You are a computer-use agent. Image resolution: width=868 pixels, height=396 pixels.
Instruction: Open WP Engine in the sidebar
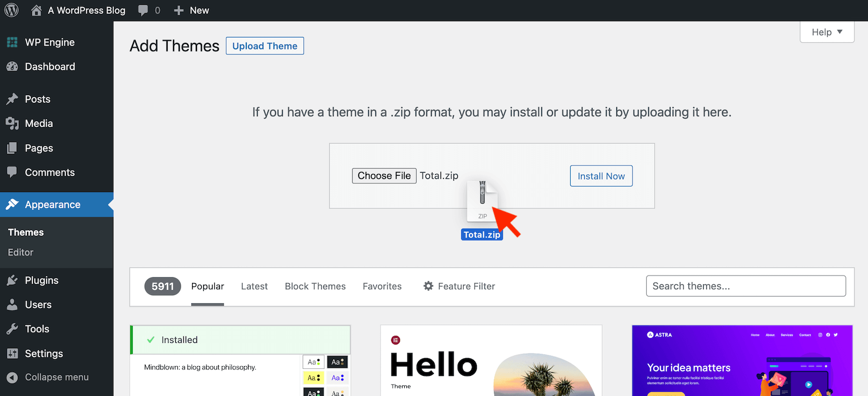50,42
